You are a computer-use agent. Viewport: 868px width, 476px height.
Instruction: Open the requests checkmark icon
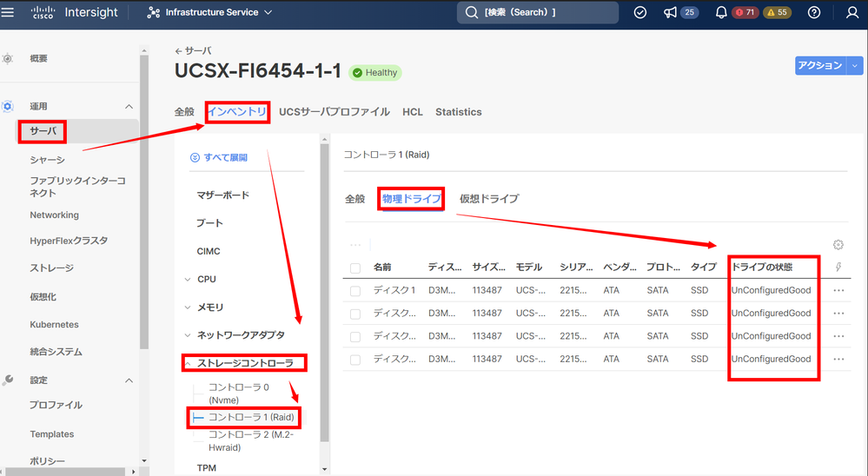(640, 12)
